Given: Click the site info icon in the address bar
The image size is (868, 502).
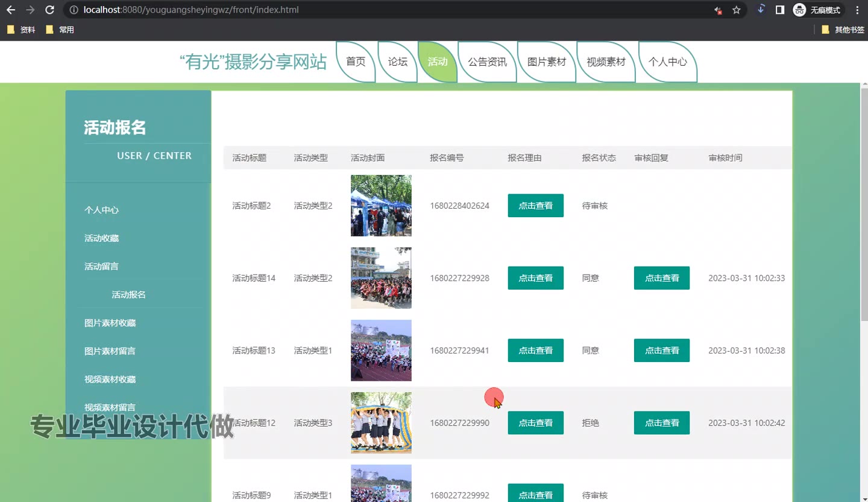Looking at the screenshot, I should pyautogui.click(x=74, y=10).
